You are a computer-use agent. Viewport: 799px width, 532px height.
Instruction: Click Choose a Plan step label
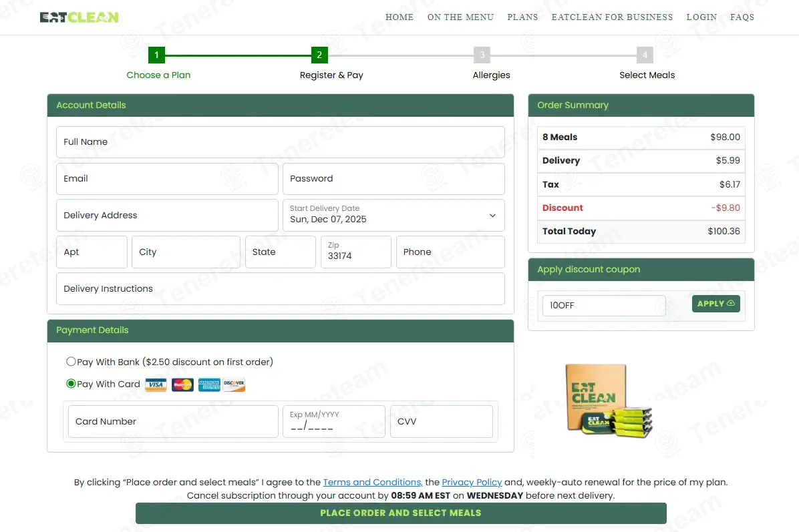158,75
